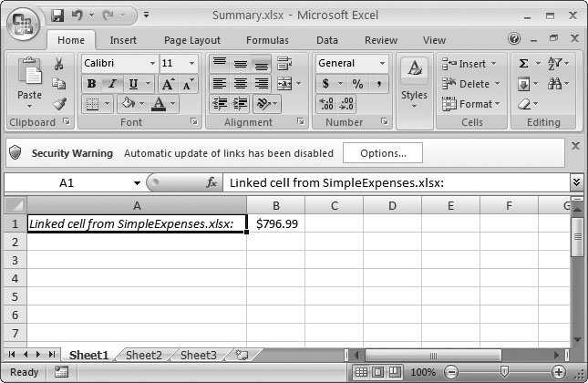The width and height of the screenshot is (588, 383).
Task: Switch to Page Break Preview in status bar
Action: pyautogui.click(x=394, y=372)
